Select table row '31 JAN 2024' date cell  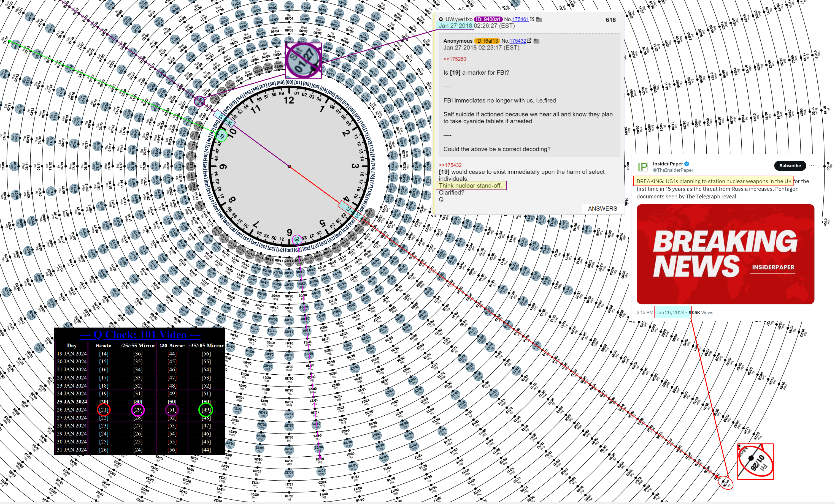point(72,450)
